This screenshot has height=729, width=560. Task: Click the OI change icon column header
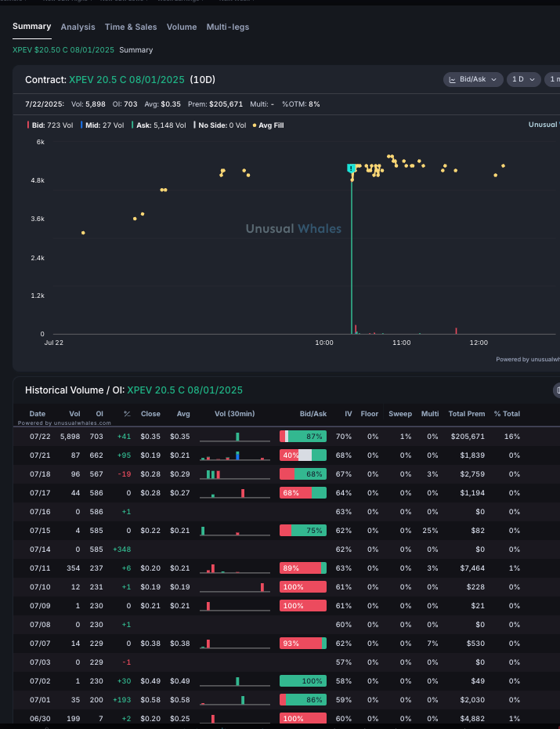(x=127, y=414)
